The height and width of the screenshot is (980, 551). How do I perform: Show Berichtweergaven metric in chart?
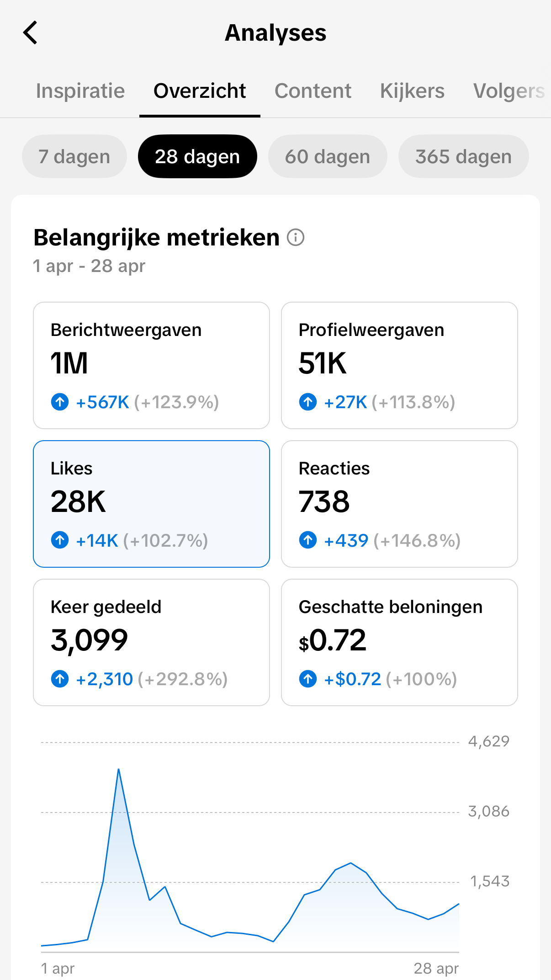pyautogui.click(x=151, y=365)
